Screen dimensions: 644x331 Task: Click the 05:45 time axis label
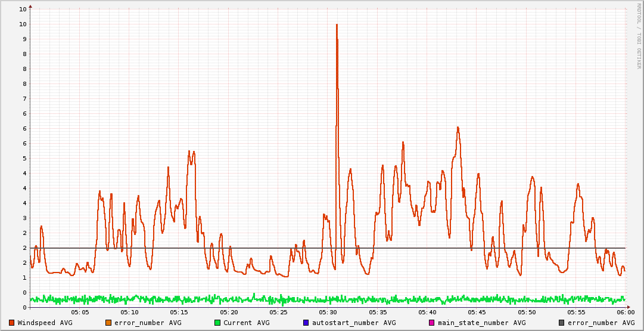[x=477, y=312]
